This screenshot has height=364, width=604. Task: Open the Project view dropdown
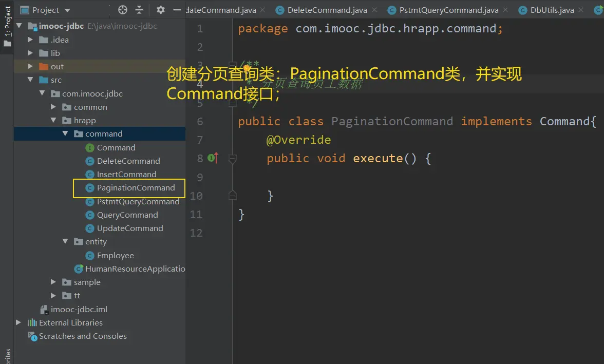click(46, 10)
